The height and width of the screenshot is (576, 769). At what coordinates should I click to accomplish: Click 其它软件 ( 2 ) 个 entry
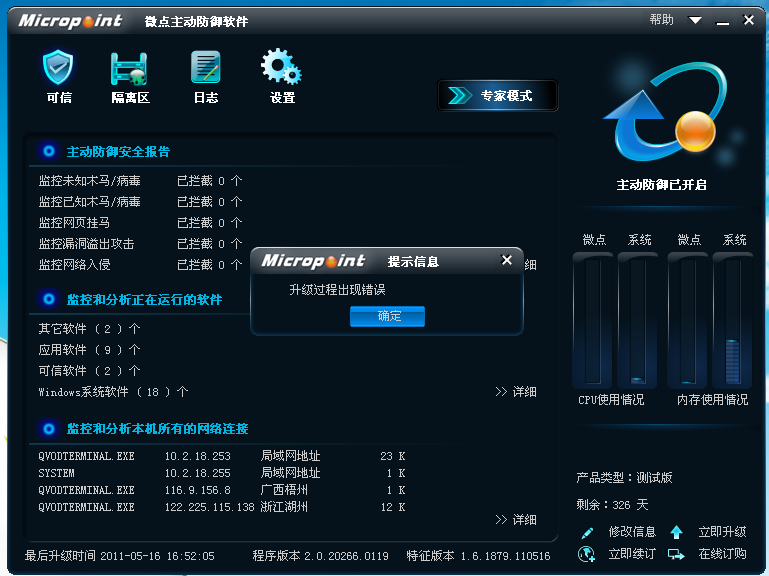[x=89, y=329]
